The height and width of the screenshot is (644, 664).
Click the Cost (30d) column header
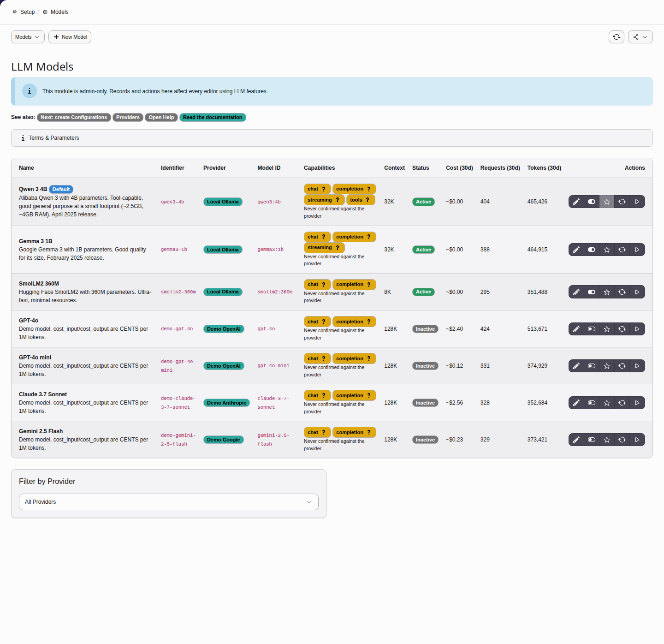coord(459,168)
